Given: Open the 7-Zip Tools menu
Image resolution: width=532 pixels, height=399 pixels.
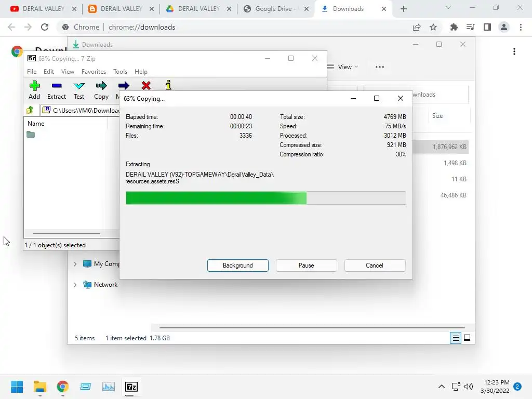Looking at the screenshot, I should pos(120,72).
